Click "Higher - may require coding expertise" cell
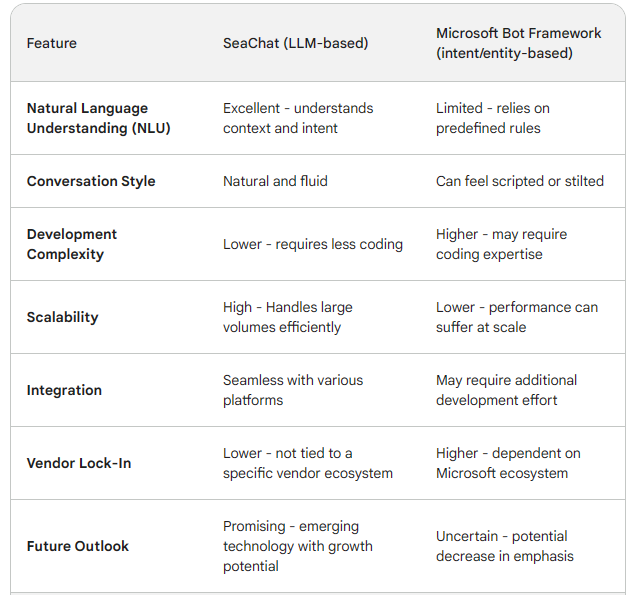This screenshot has width=629, height=595. tap(501, 244)
